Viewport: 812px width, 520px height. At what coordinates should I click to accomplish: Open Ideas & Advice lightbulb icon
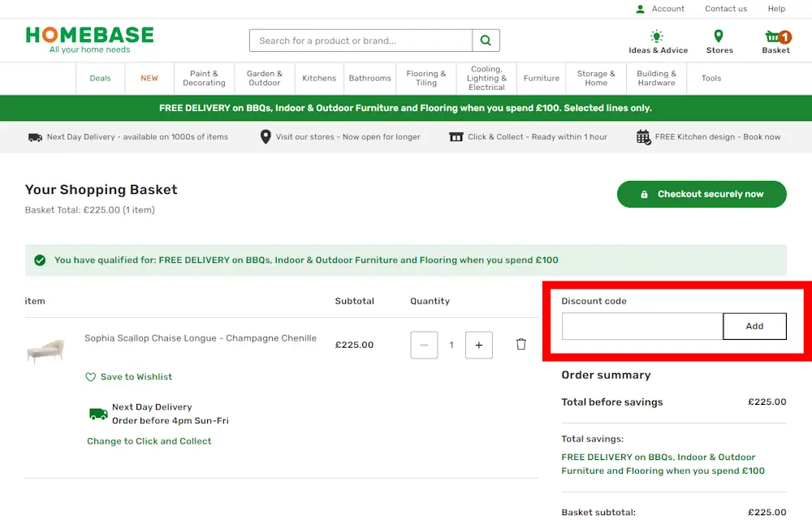click(x=657, y=37)
